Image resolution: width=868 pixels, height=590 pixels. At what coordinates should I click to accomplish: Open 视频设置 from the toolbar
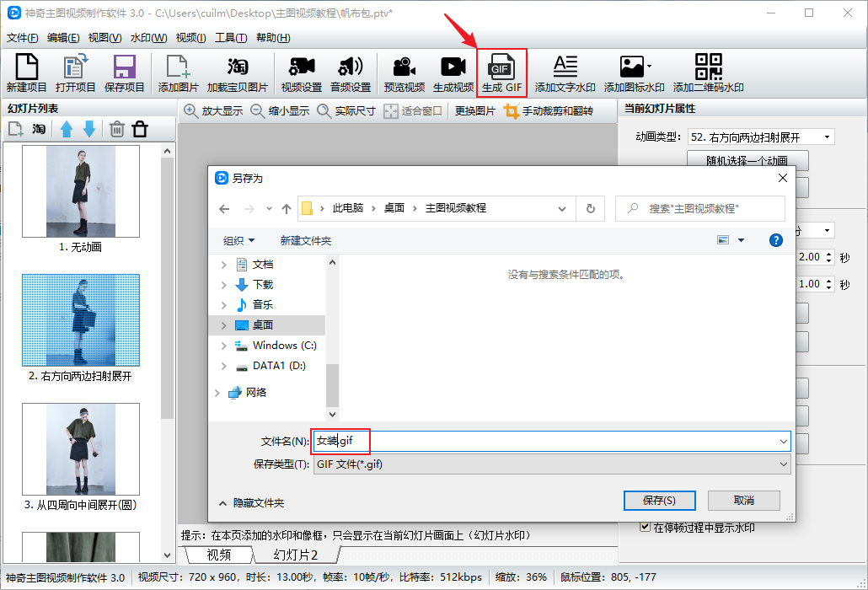(x=301, y=72)
